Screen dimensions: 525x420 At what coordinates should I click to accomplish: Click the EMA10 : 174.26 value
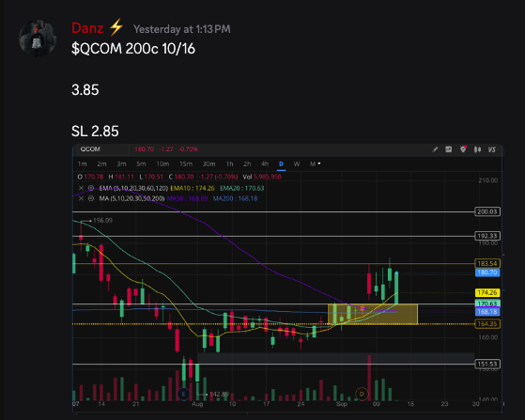(x=193, y=188)
